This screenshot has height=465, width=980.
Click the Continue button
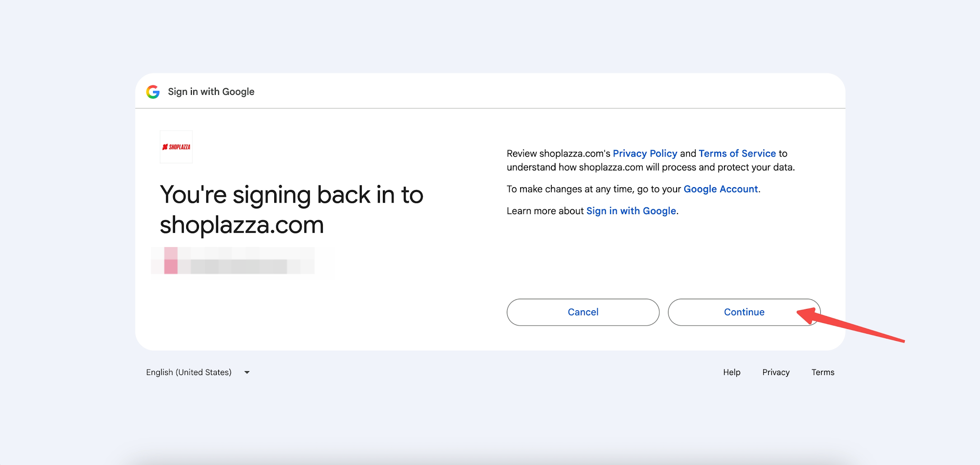click(x=744, y=312)
